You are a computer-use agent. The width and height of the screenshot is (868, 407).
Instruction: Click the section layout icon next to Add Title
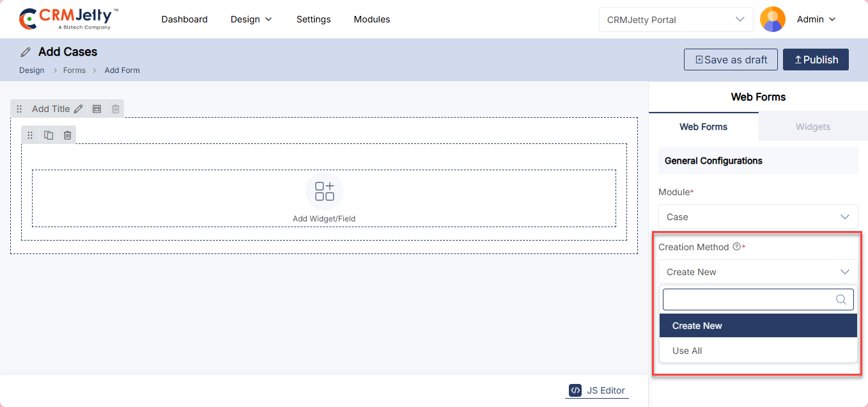pos(97,109)
